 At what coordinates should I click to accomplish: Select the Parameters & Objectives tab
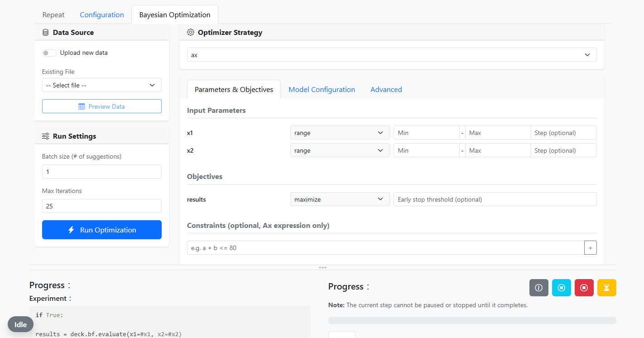[x=234, y=90]
